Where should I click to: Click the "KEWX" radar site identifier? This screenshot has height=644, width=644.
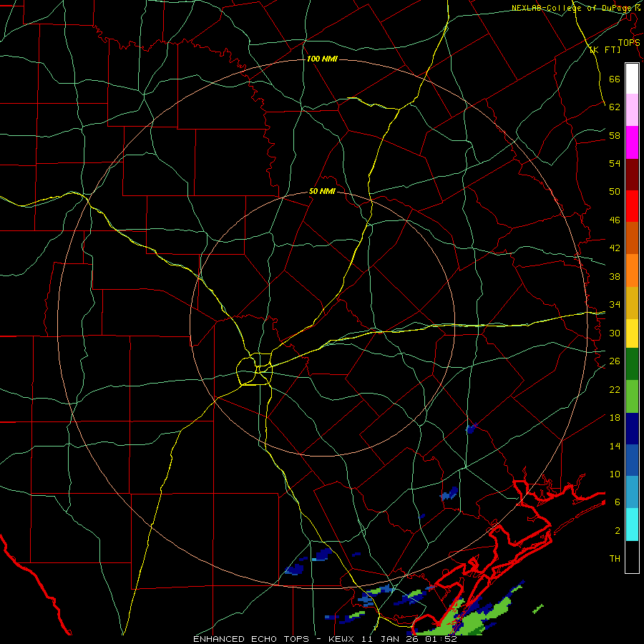pos(343,639)
